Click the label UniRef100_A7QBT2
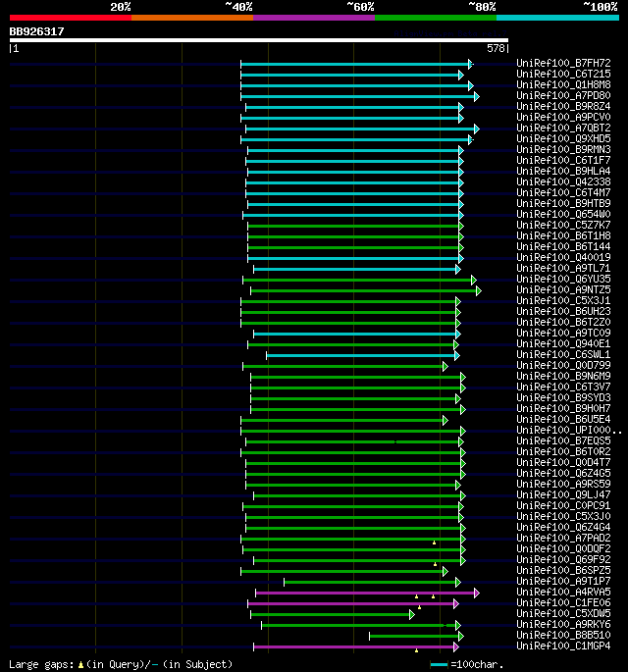Viewport: 628px width, 672px height. point(563,128)
